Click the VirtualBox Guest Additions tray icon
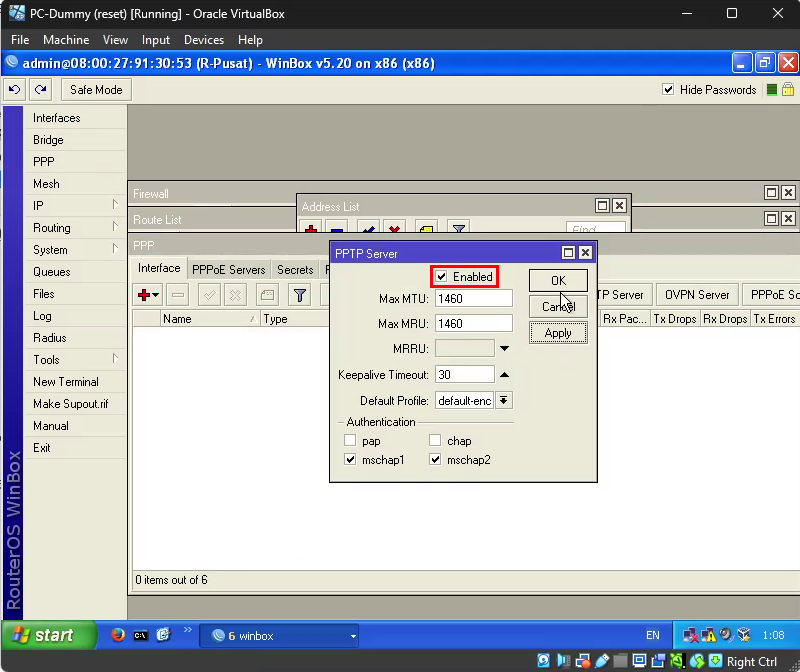Image resolution: width=800 pixels, height=672 pixels. (744, 635)
